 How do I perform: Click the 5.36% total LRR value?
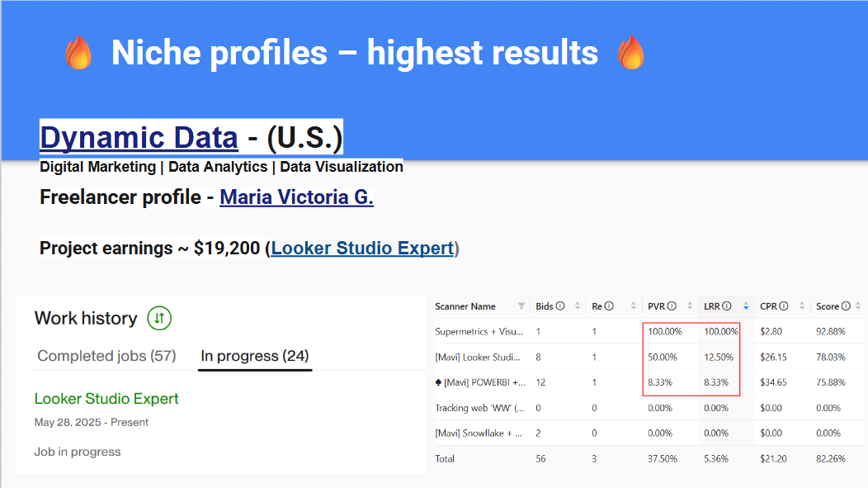(x=716, y=458)
